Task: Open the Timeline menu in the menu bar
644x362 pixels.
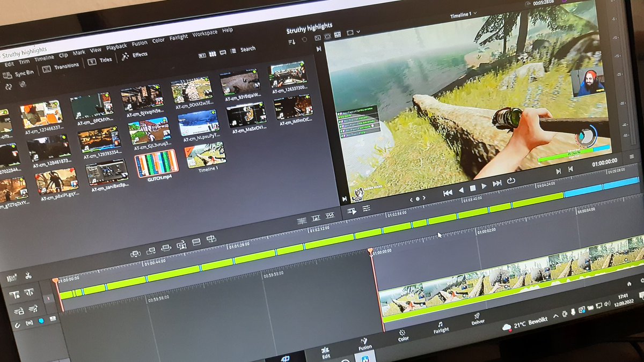Action: coord(44,58)
